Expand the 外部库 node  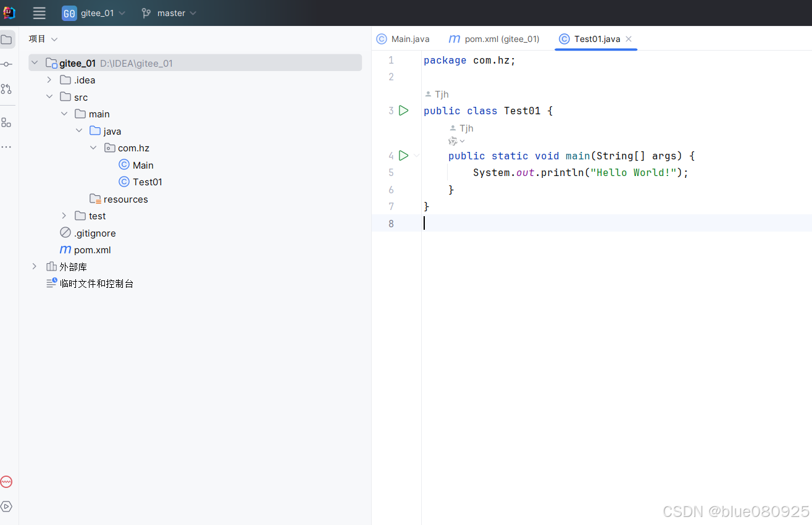click(35, 267)
